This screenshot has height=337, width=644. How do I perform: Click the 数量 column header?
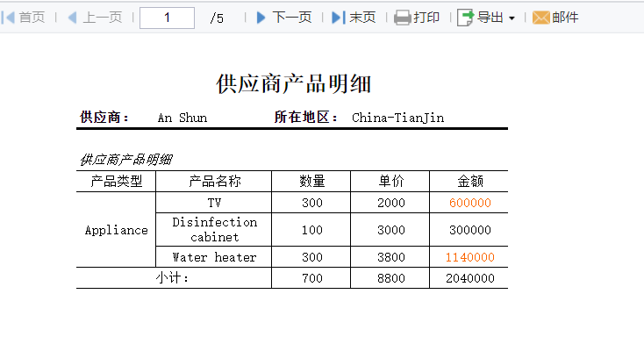tap(311, 182)
